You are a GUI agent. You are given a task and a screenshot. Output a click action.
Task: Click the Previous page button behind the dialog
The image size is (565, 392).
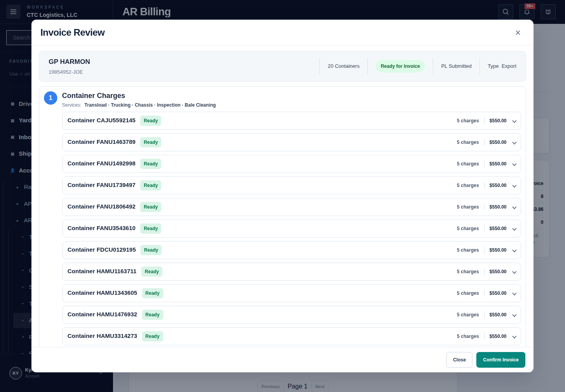271,387
